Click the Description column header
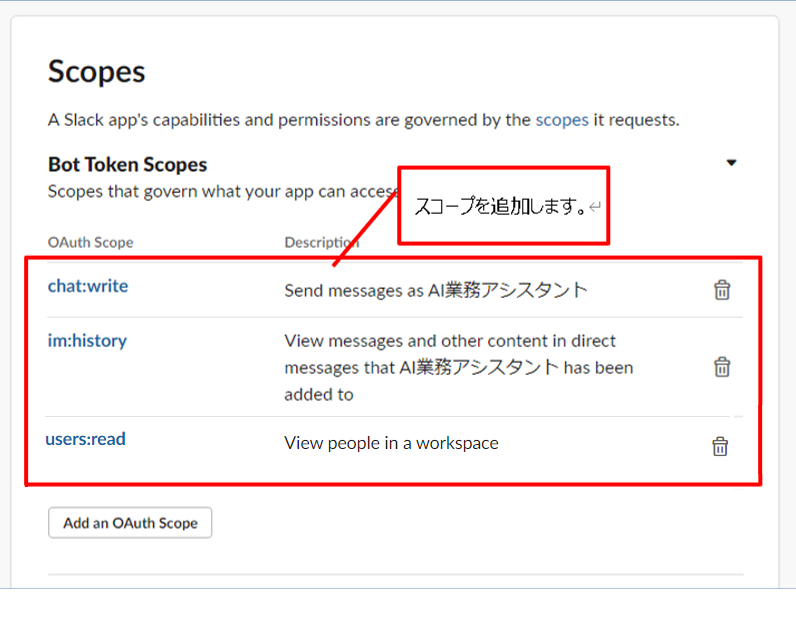This screenshot has height=620, width=796. coord(321,242)
